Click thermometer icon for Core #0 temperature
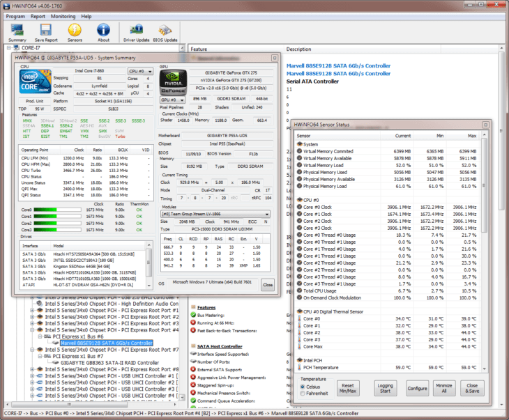The image size is (509, 420). 299,318
